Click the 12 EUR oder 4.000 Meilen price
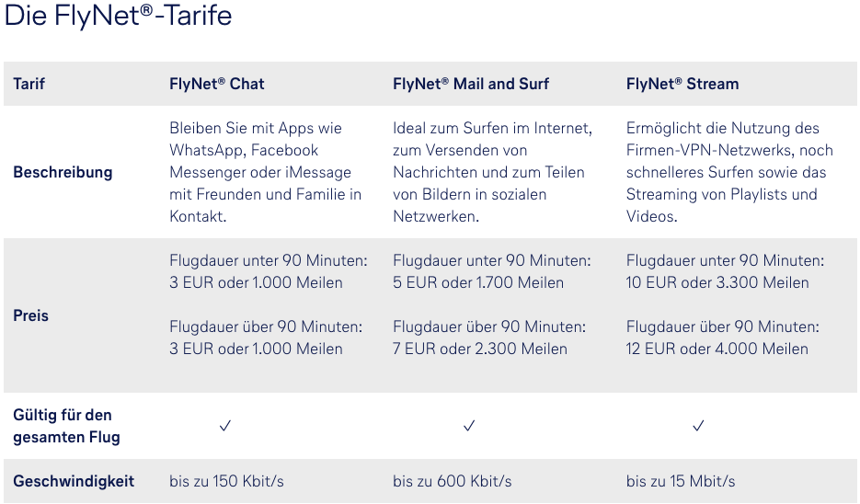Image resolution: width=860 pixels, height=504 pixels. 717,349
